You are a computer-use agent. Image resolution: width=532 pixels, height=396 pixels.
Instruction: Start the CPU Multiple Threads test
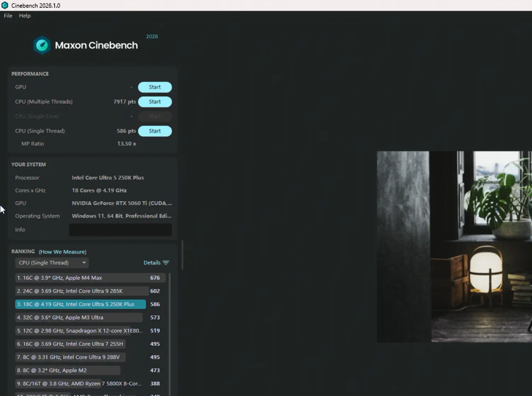click(x=155, y=101)
